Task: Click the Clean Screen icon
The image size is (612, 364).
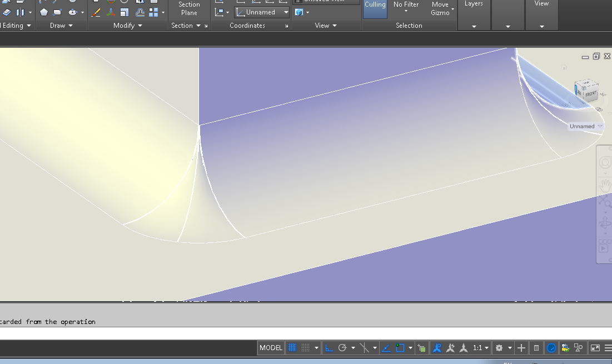Action: click(x=595, y=348)
